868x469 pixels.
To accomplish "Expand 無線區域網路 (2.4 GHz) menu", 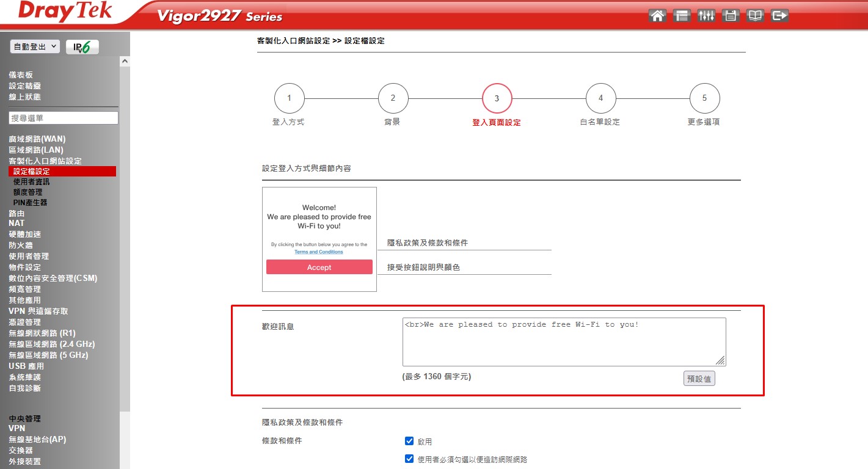I will (x=51, y=344).
